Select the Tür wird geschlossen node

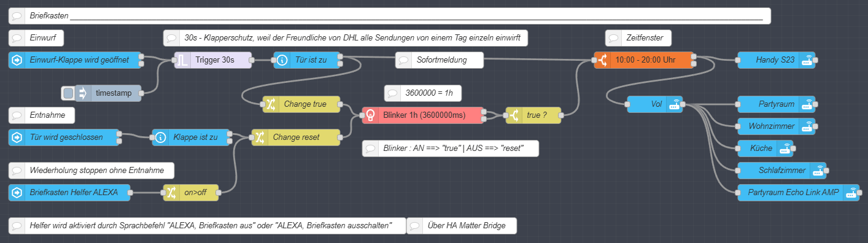[64, 137]
